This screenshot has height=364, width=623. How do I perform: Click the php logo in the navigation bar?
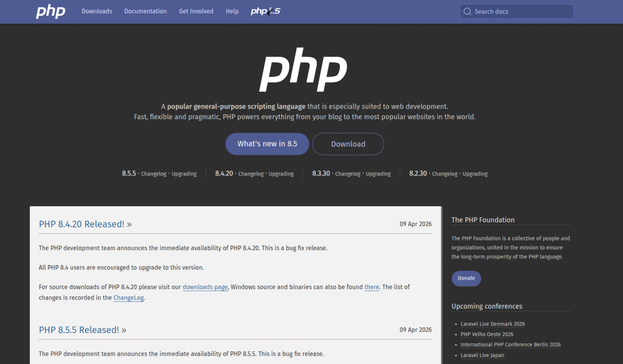pos(50,11)
